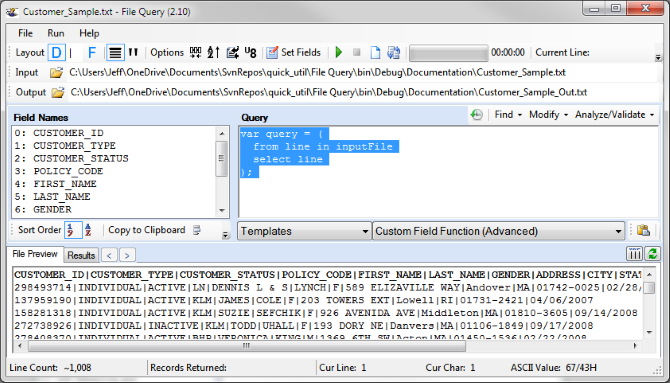Click the sort 2-1 arrow options icon
The height and width of the screenshot is (383, 670).
213,53
